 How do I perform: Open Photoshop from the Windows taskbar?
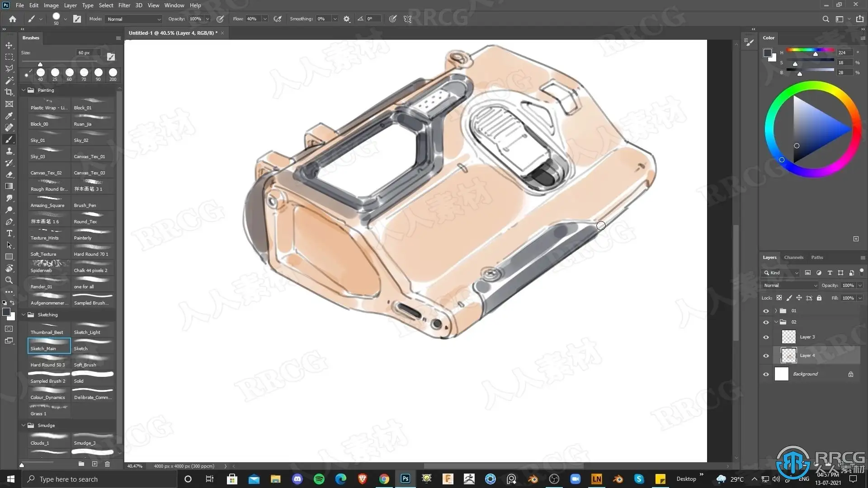pyautogui.click(x=406, y=479)
